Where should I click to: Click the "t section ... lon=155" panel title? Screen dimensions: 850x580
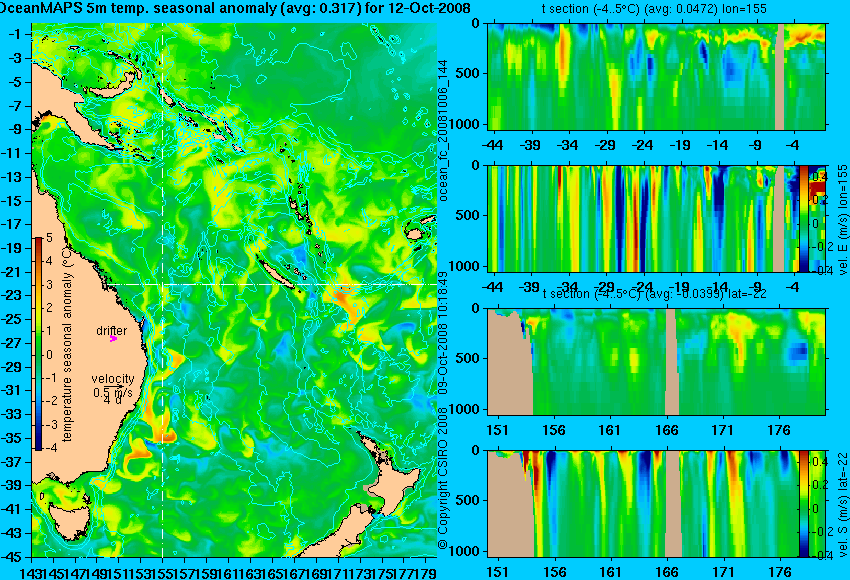654,9
